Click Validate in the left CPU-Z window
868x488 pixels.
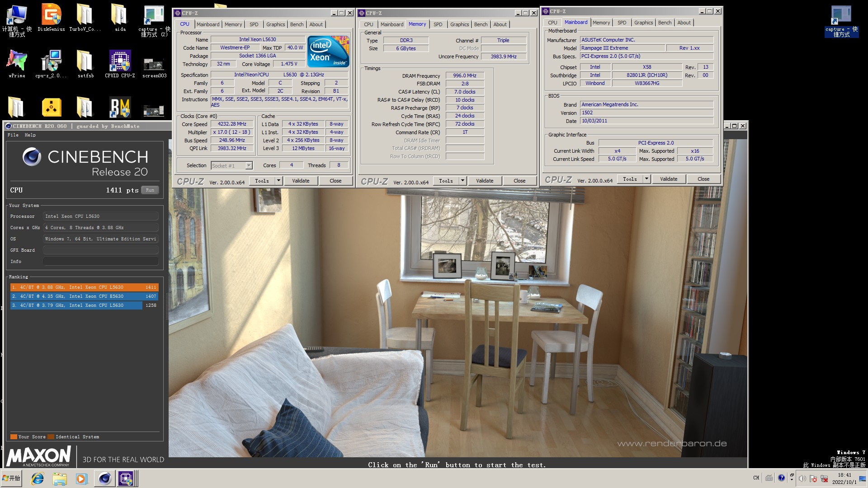click(x=301, y=181)
